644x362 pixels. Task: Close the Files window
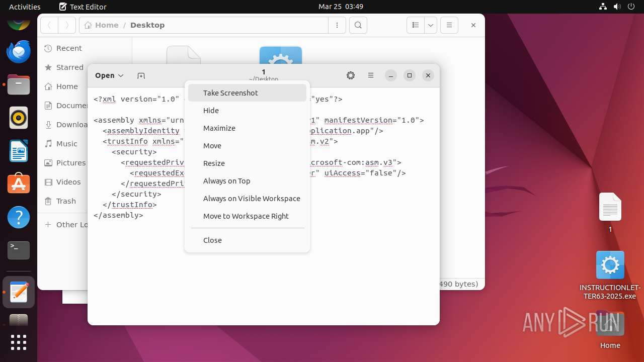coord(473,25)
